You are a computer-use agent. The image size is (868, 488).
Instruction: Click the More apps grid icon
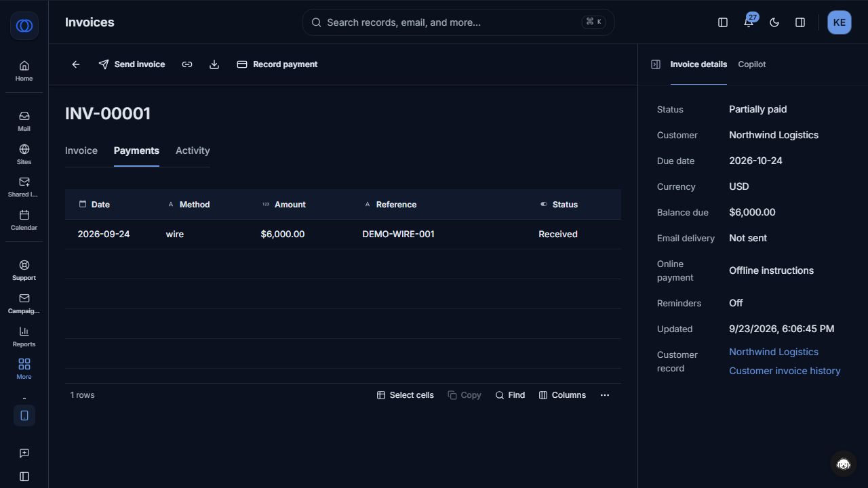[x=24, y=369]
